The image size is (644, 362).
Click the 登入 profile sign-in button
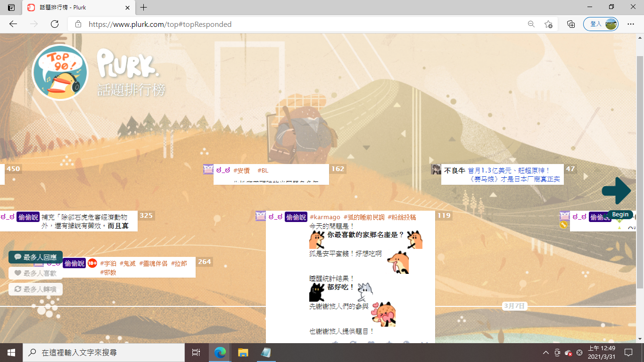601,24
